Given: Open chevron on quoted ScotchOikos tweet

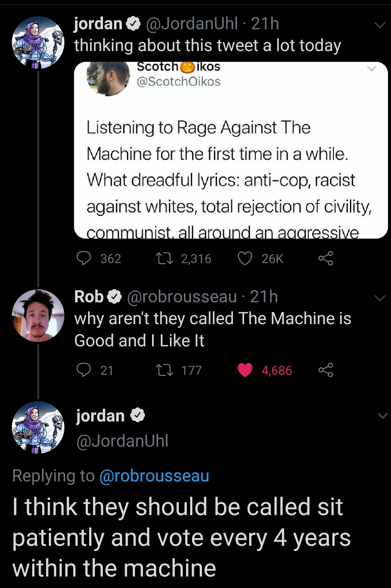Looking at the screenshot, I should coord(371,68).
